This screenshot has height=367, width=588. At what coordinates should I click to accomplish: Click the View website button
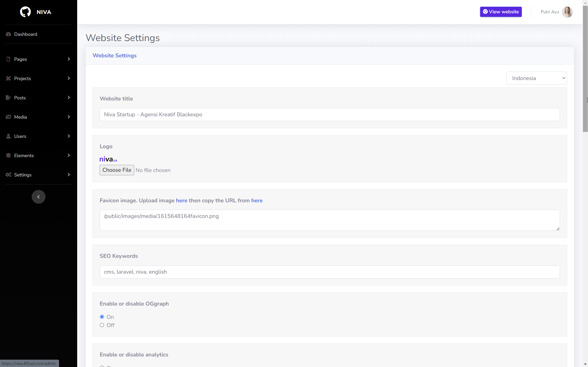tap(500, 12)
